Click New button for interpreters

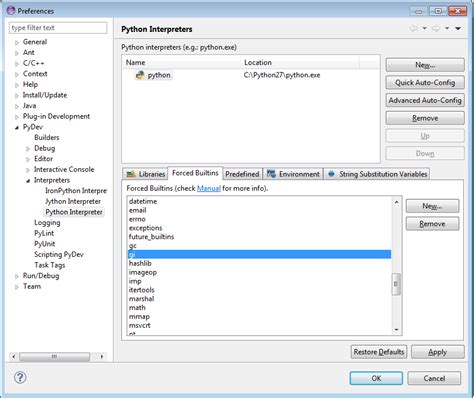pyautogui.click(x=425, y=65)
